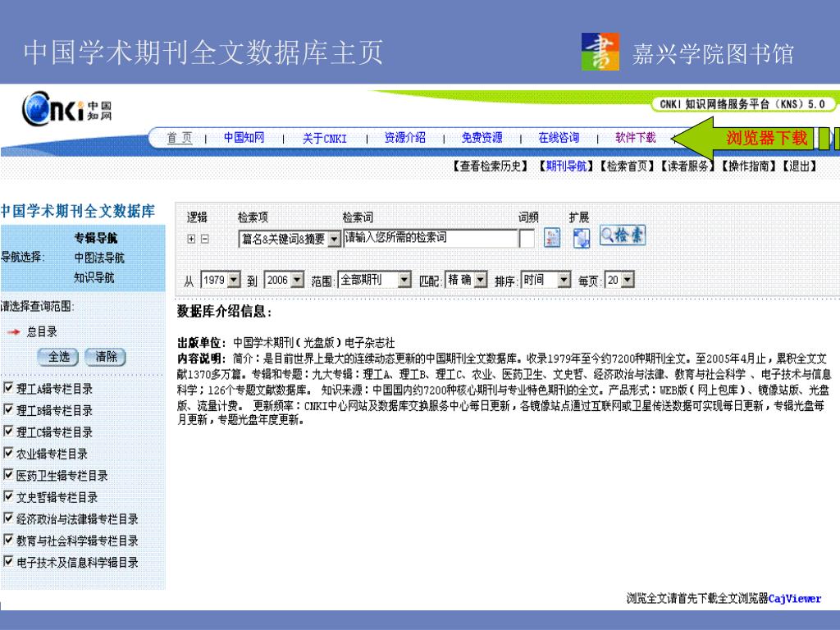840x630 pixels.
Task: Open 理工A辑专栏目录 link
Action: pos(54,388)
